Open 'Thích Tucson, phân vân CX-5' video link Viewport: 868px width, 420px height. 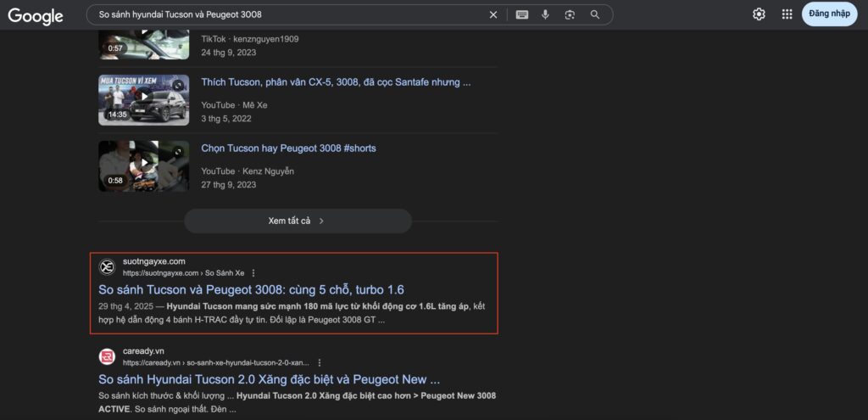(336, 82)
